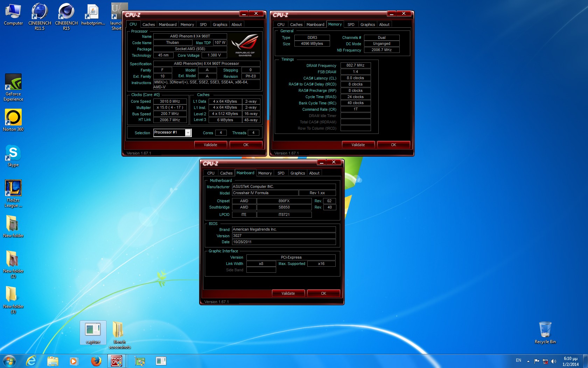Click OK in the Memory window
This screenshot has height=368, width=588.
pos(394,145)
